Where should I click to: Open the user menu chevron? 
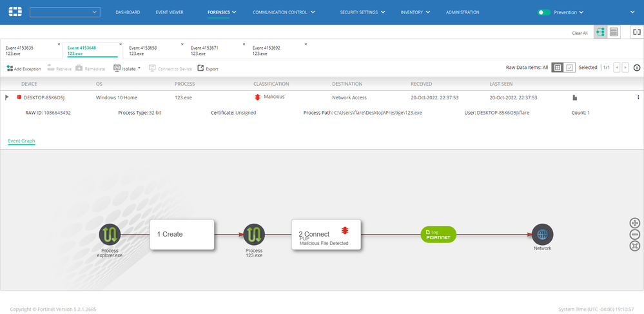(632, 12)
